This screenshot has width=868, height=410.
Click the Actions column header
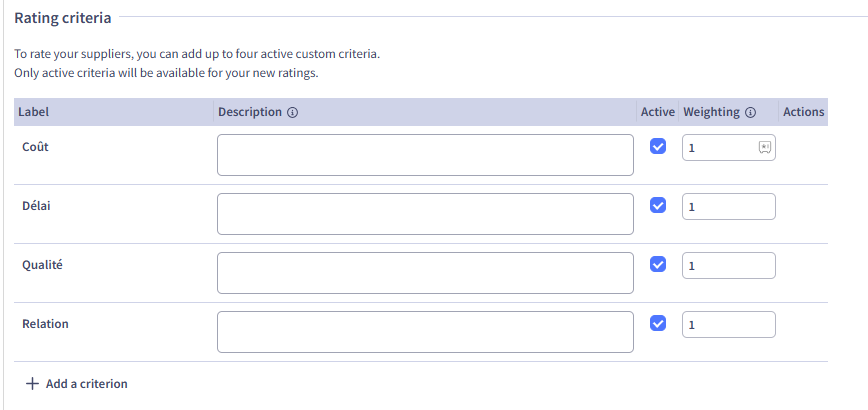point(803,112)
